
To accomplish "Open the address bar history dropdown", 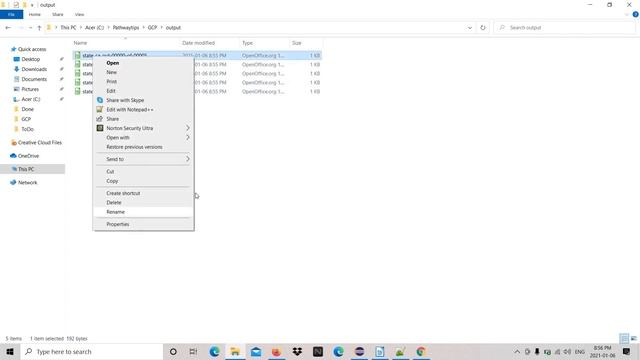I will coord(470,28).
